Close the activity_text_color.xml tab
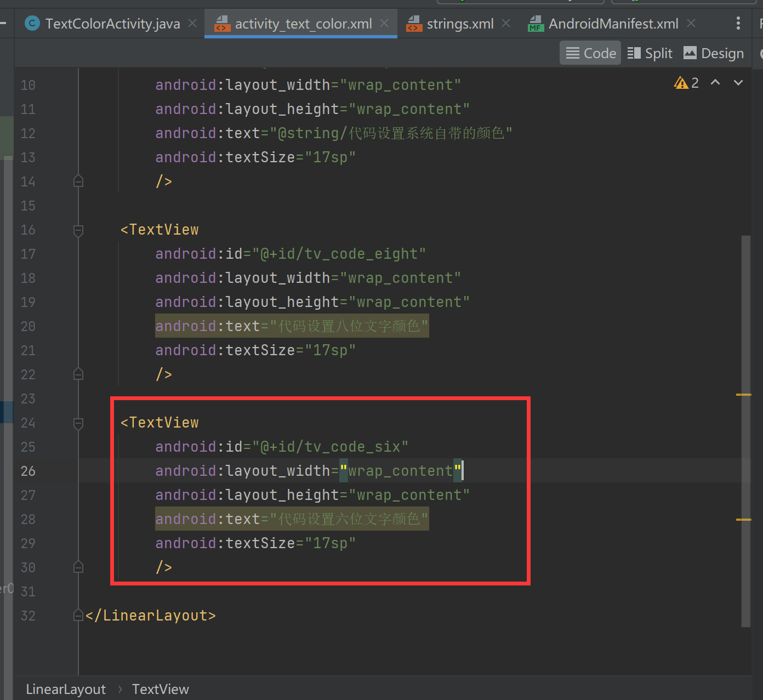Image resolution: width=763 pixels, height=700 pixels. [x=384, y=24]
